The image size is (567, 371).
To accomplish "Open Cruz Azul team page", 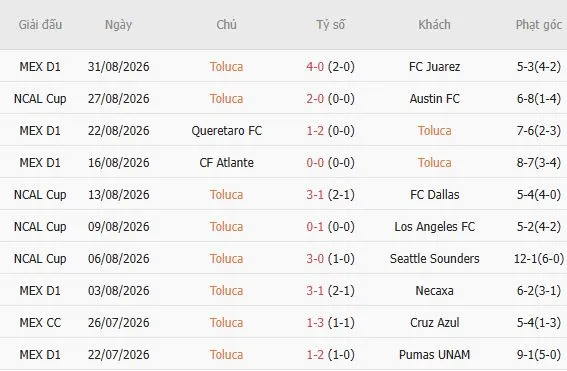I will tap(434, 323).
